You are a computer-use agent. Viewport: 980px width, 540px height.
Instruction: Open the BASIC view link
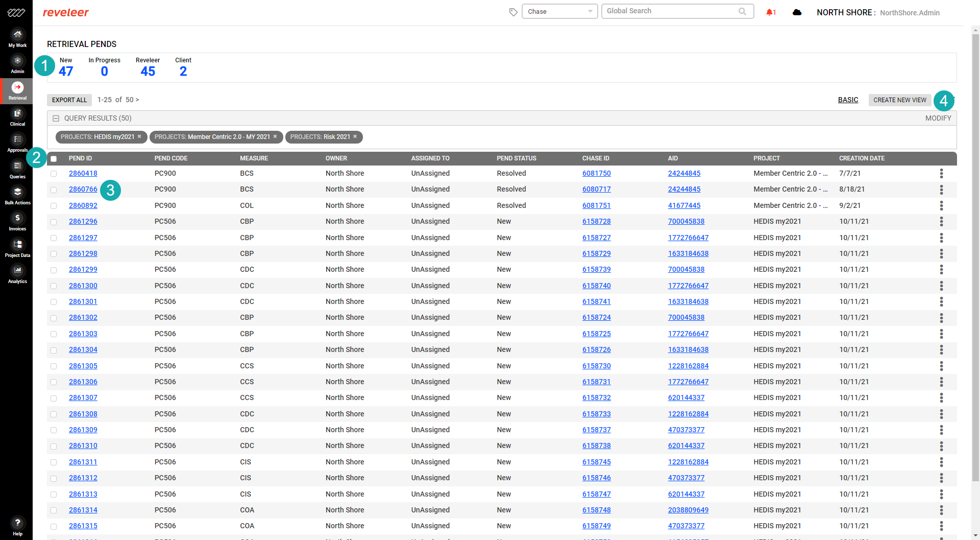click(x=848, y=100)
